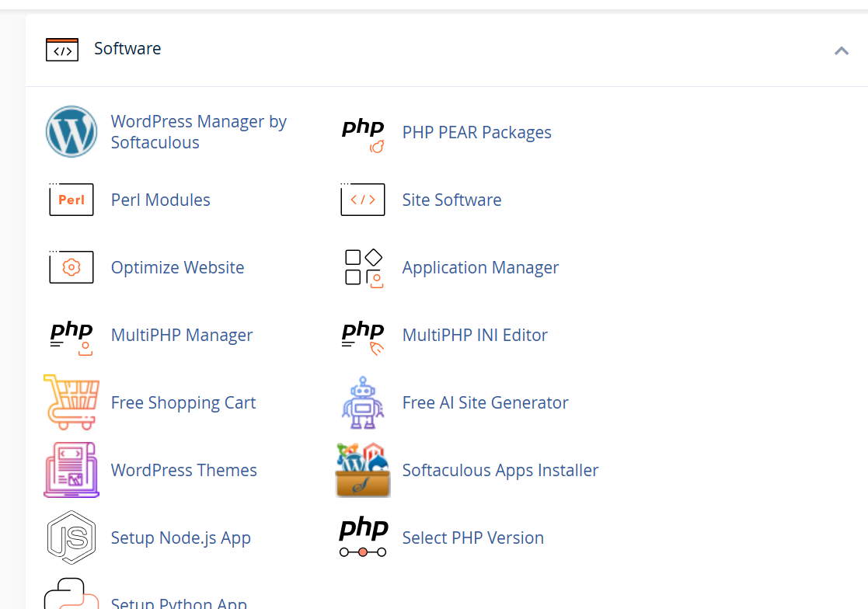Open the Softaculous Apps Installer link

(x=500, y=470)
